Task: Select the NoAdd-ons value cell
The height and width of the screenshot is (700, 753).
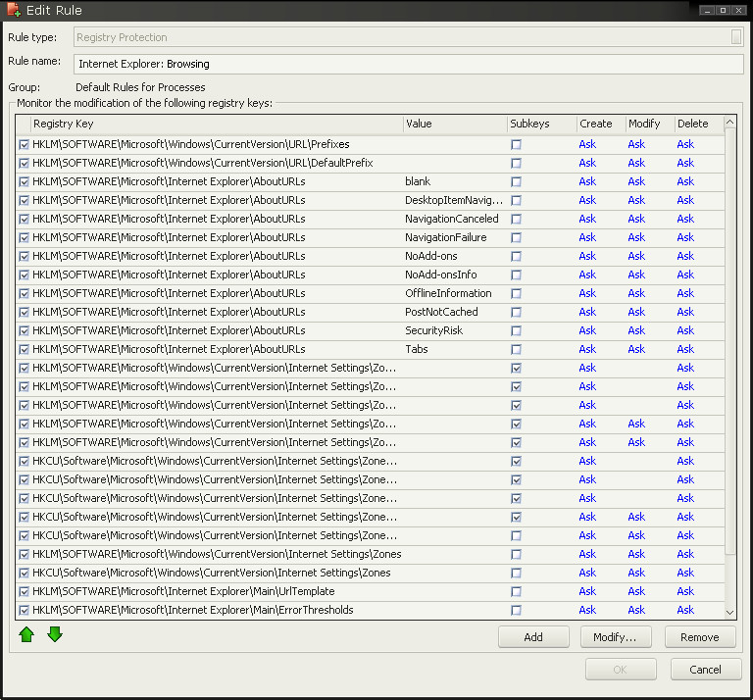Action: (430, 257)
